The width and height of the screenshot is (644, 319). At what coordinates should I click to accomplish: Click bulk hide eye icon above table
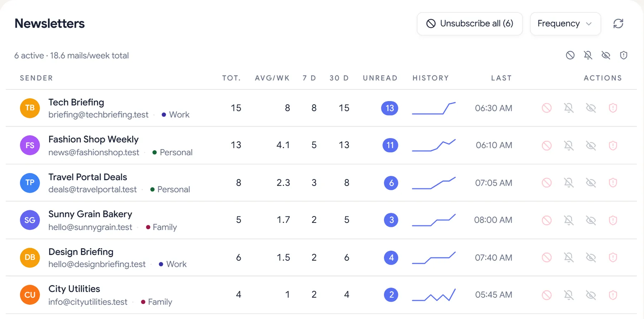606,55
